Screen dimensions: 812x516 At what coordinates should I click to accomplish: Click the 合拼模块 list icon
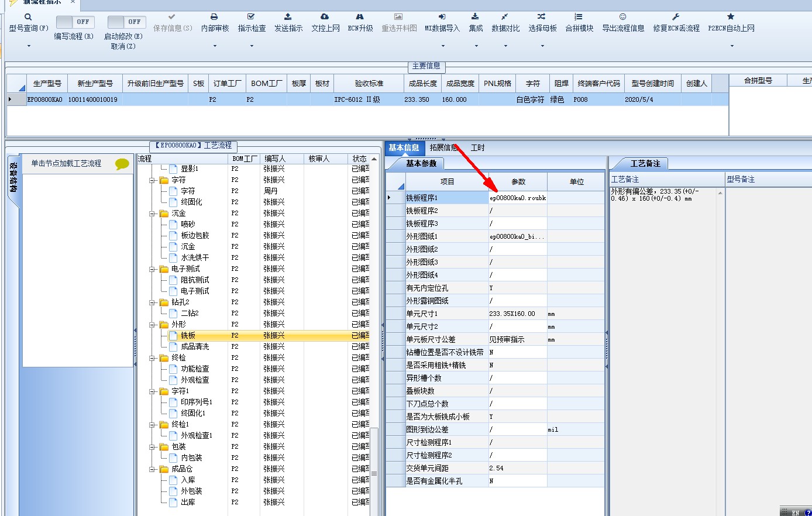579,17
